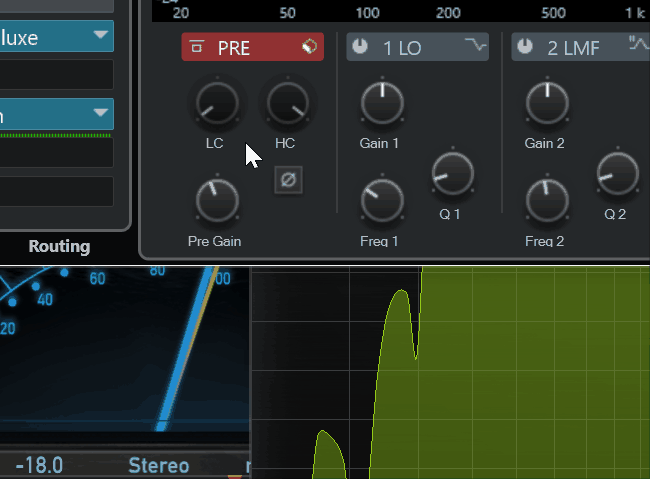The image size is (650, 479).
Task: Click the Gain 2 knob
Action: pyautogui.click(x=546, y=103)
